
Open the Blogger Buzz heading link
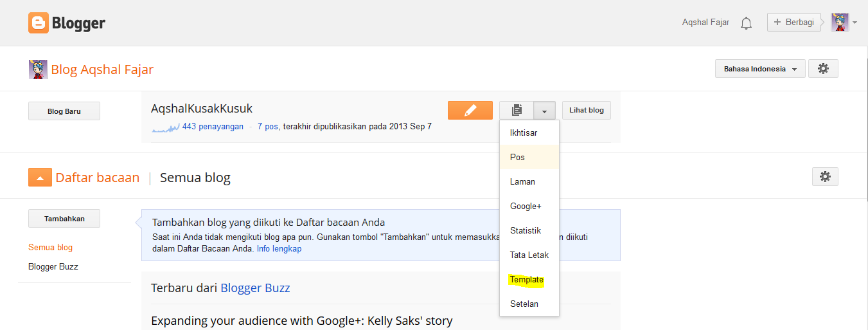[255, 288]
